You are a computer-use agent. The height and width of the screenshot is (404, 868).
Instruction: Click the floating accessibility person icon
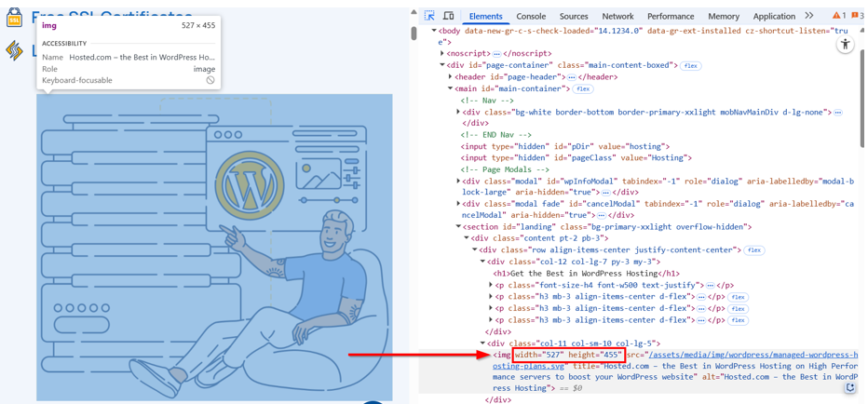pyautogui.click(x=845, y=45)
